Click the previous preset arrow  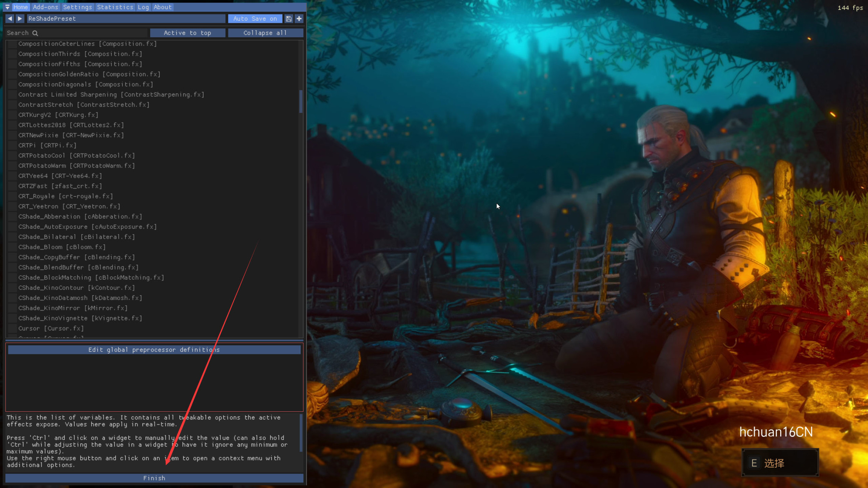[x=10, y=18]
